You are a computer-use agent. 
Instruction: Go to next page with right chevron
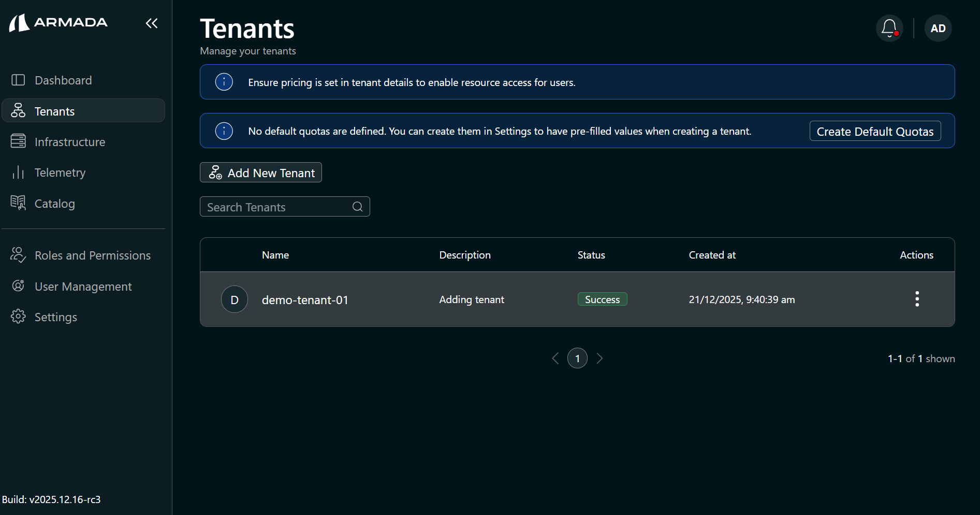coord(600,358)
